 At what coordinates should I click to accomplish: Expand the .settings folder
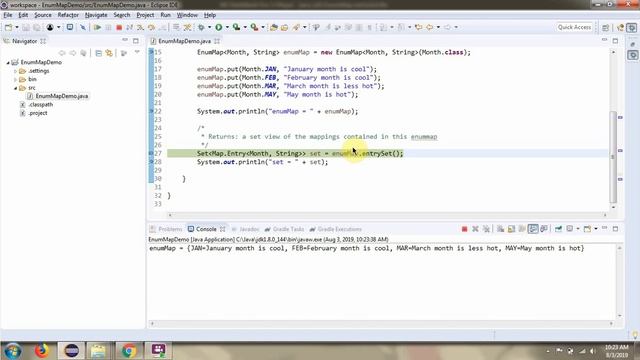coord(16,71)
